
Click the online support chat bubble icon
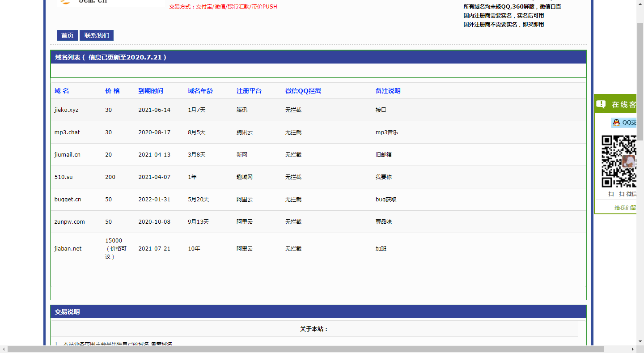[x=601, y=104]
